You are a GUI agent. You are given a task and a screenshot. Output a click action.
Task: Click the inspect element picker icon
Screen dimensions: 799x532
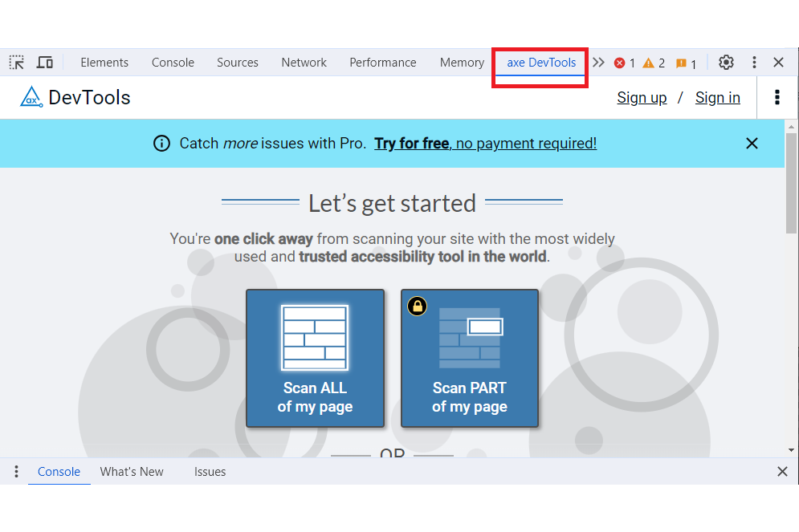[x=17, y=63]
